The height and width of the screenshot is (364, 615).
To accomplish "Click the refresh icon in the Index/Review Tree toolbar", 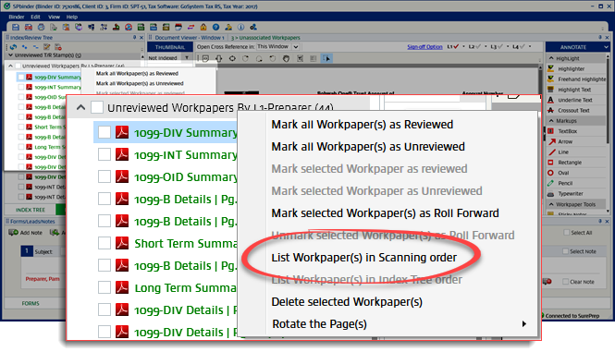I will 14,47.
